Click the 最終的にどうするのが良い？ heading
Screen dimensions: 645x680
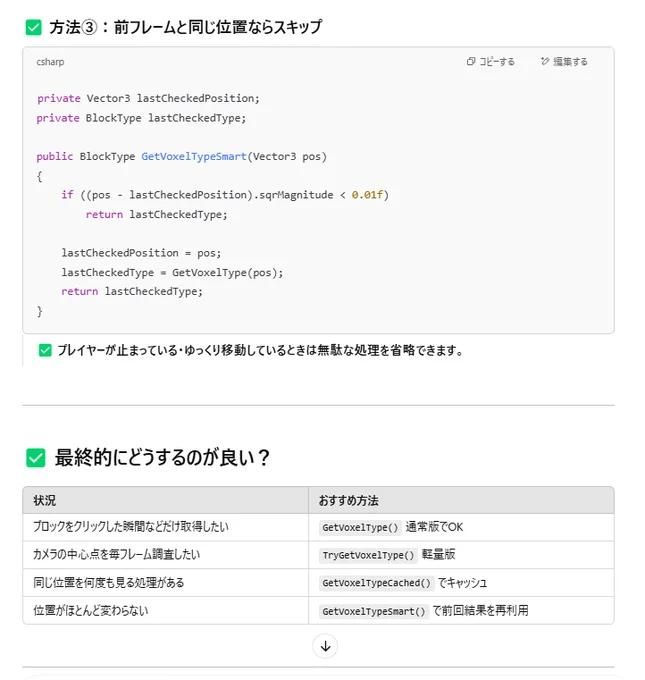click(163, 458)
